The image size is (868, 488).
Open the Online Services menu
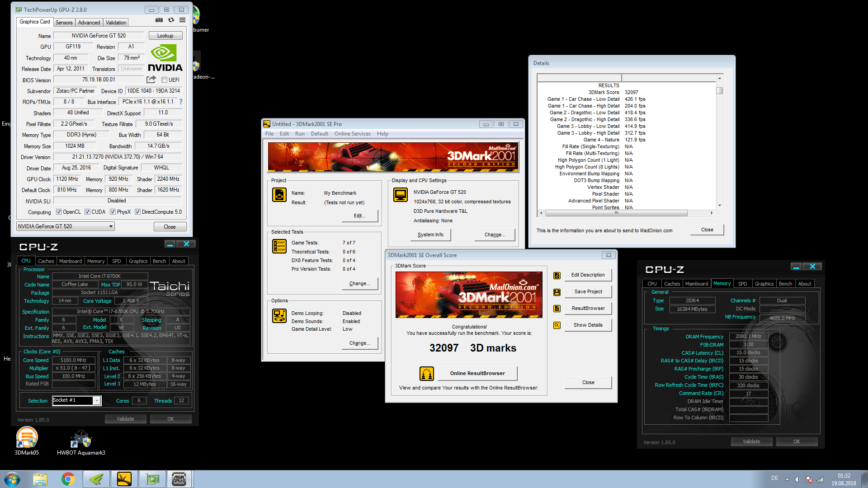pos(353,134)
